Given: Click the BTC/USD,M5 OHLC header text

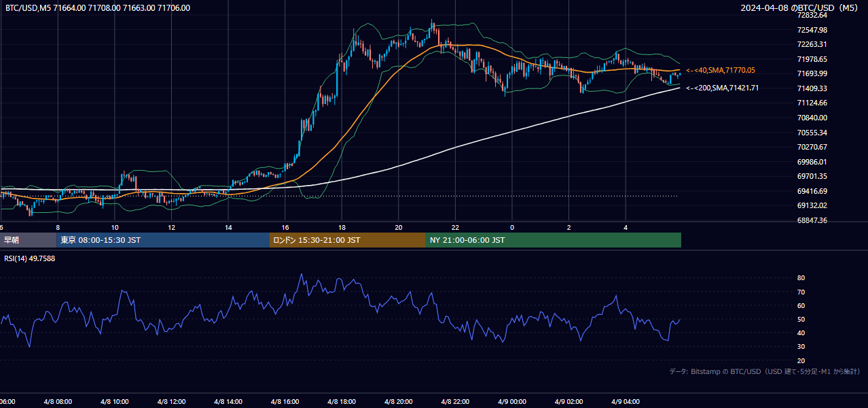Looking at the screenshot, I should 98,8.
